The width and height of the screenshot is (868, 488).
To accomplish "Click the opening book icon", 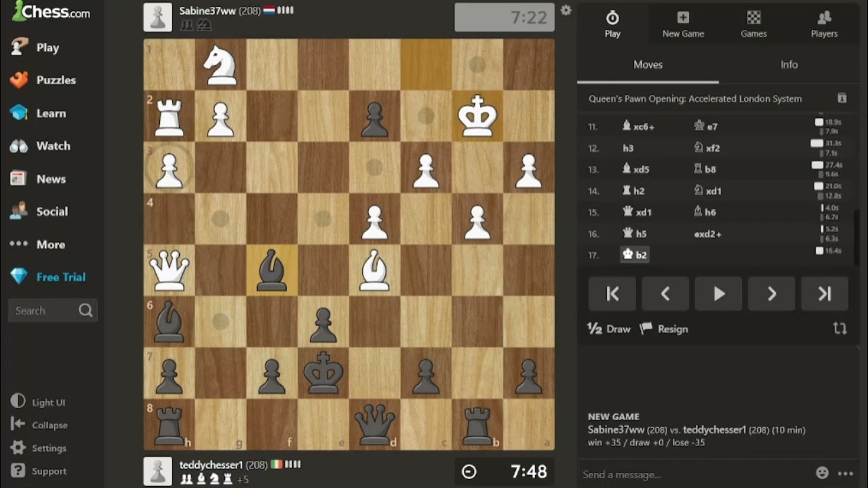I will 842,98.
